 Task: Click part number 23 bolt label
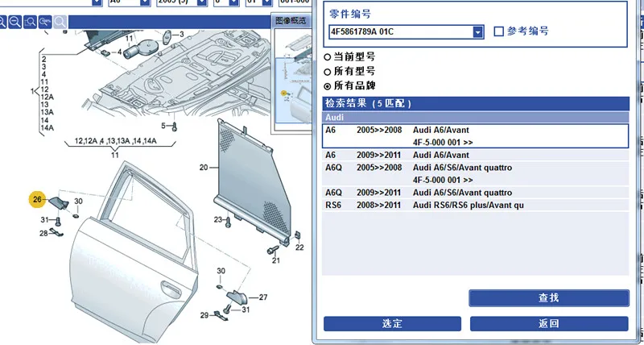217,220
